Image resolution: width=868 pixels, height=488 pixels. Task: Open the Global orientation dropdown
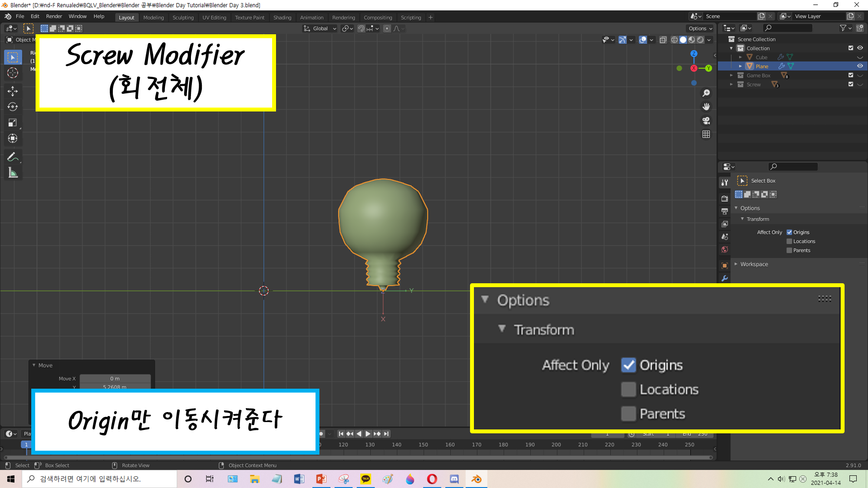click(x=320, y=29)
